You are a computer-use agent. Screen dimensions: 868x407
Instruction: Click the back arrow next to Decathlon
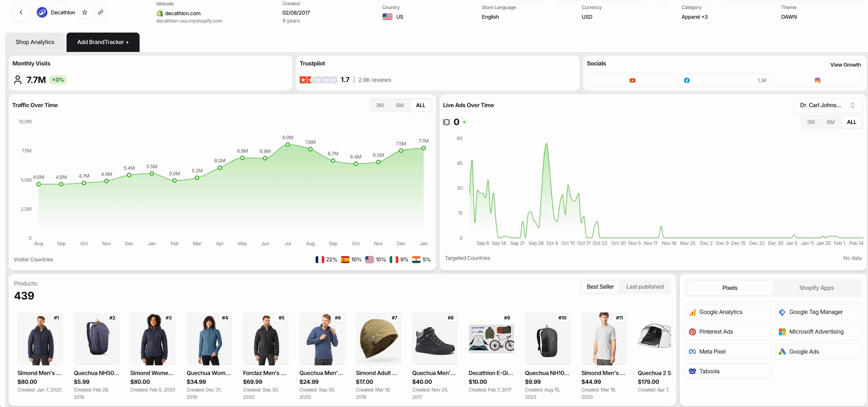(21, 12)
